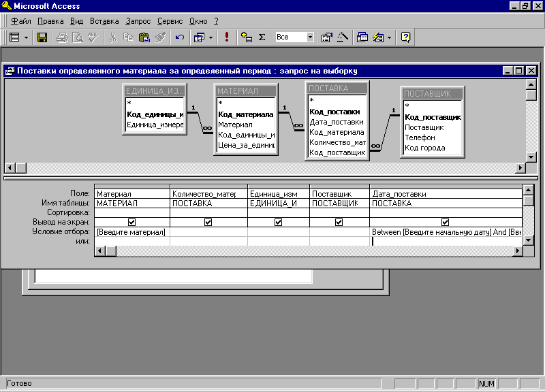Screen dimensions: 545x392
Task: Click the Microsoft Access key icon
Action: (x=6, y=5)
